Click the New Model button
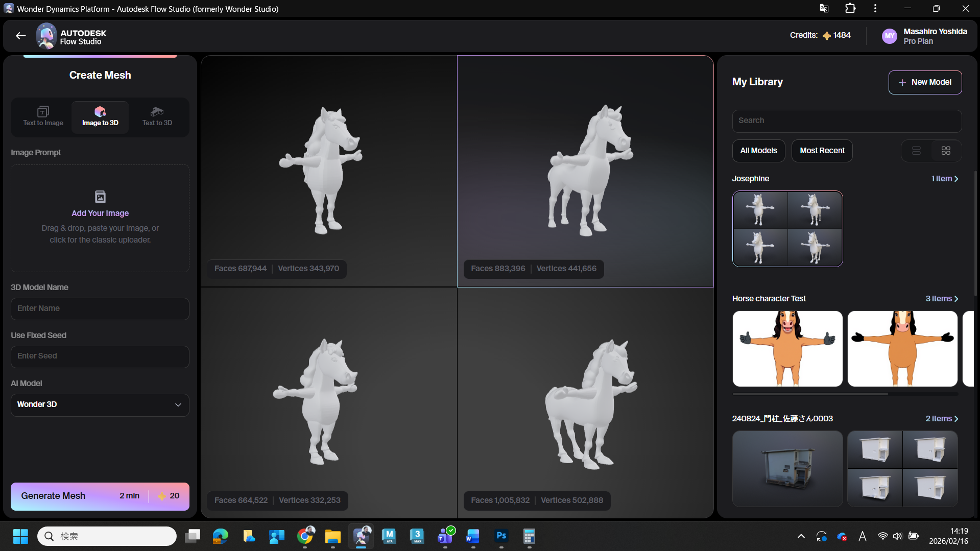 (925, 82)
